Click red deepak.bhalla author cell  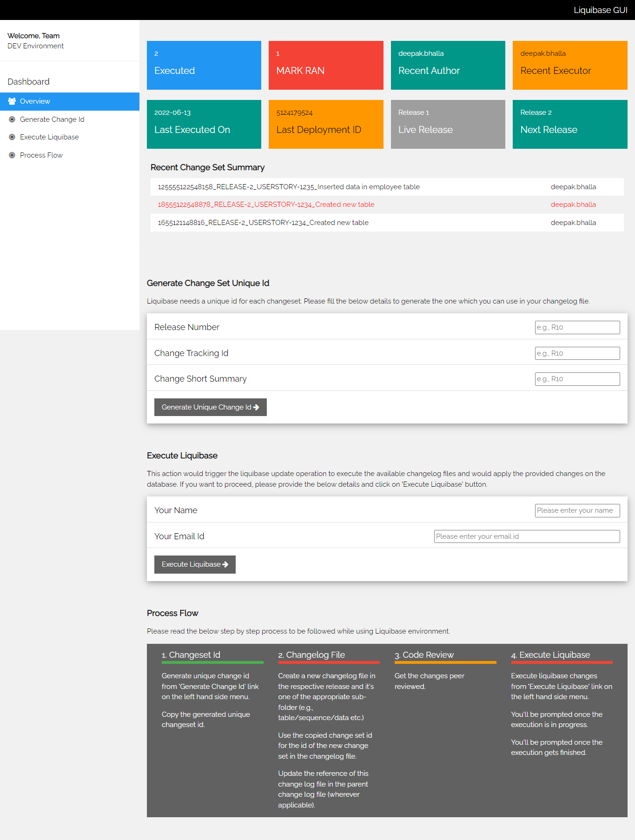pos(573,205)
